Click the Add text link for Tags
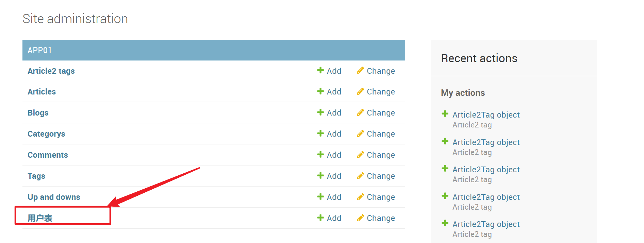644x243 pixels. point(334,176)
